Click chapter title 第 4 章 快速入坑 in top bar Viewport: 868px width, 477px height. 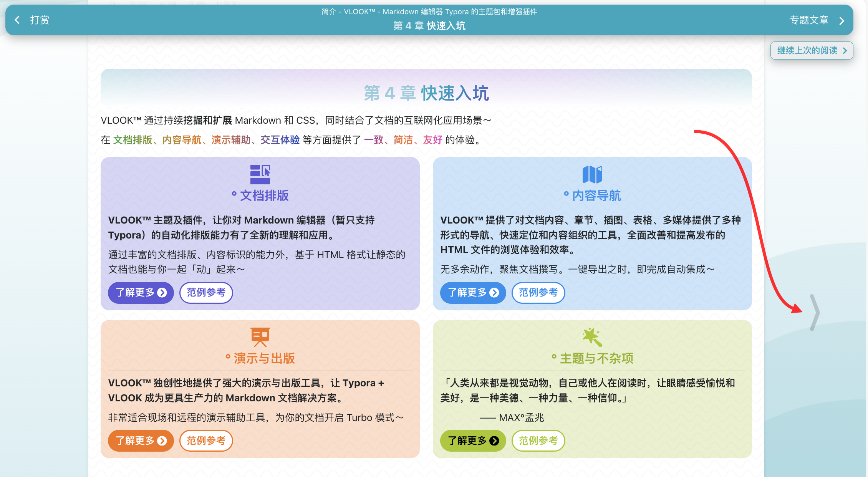[x=429, y=26]
